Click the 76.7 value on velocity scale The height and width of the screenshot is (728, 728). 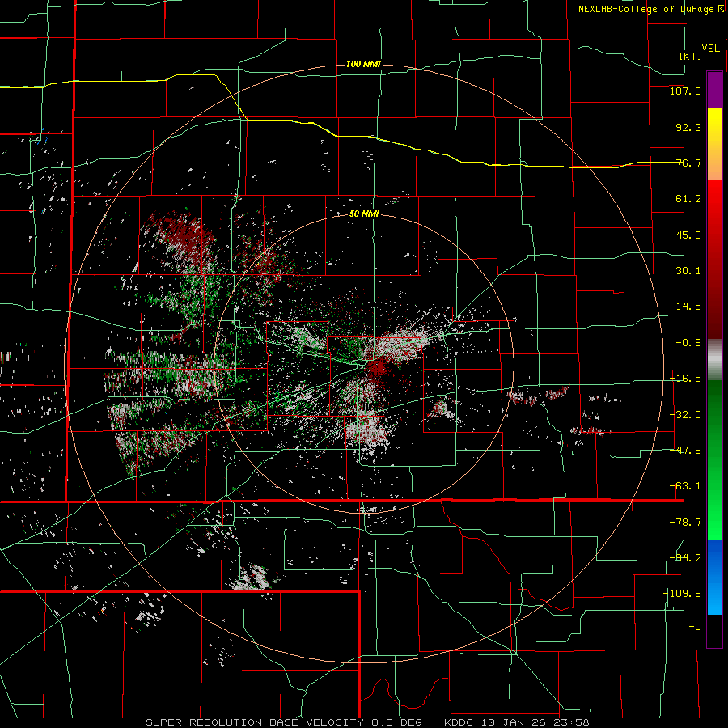(x=688, y=163)
